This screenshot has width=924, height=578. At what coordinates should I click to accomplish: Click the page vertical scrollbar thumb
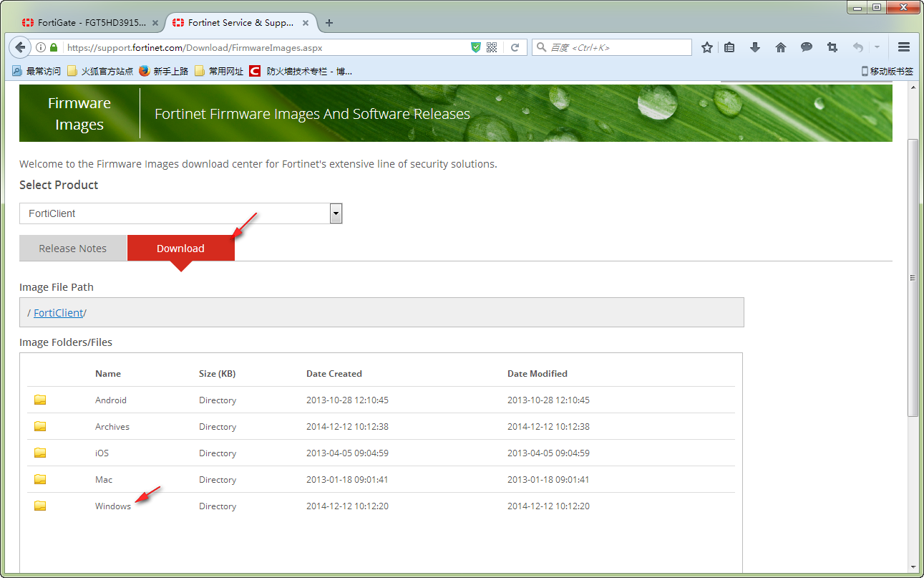(913, 278)
